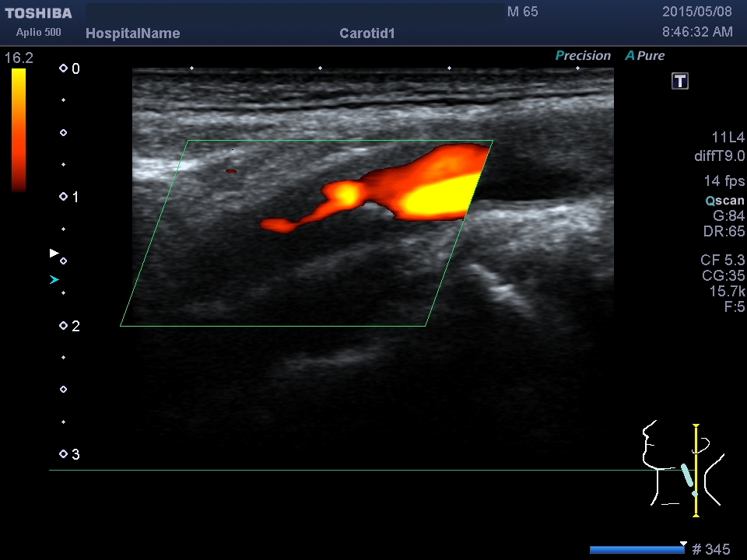Click the T icon below A Pure
Viewport: 747px width, 560px height.
680,81
